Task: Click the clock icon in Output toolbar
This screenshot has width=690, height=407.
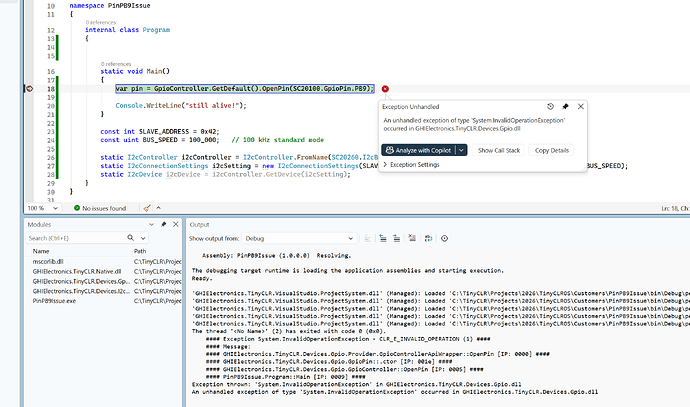Action: [x=444, y=238]
